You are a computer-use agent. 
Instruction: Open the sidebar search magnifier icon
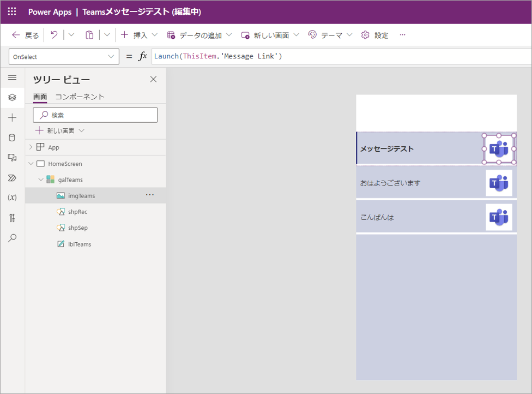12,238
